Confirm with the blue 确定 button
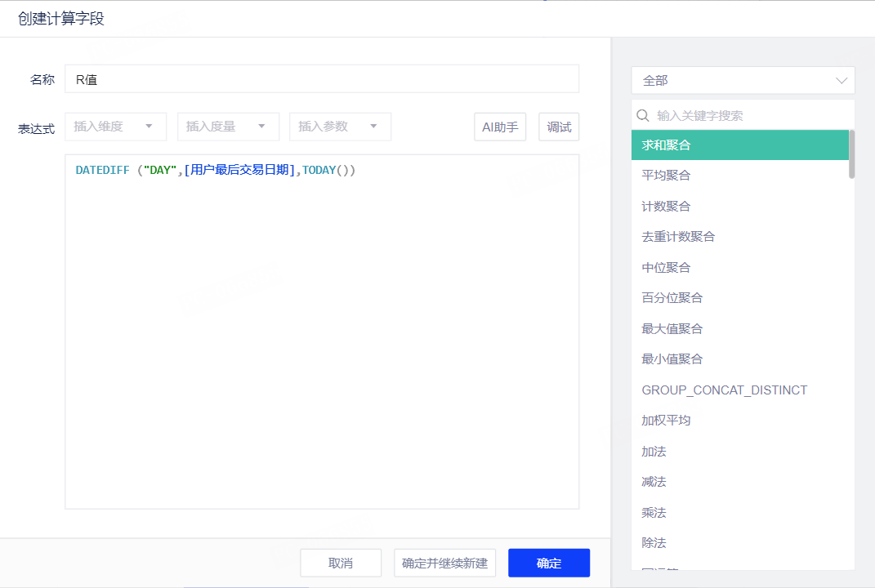This screenshot has width=875, height=588. [548, 563]
